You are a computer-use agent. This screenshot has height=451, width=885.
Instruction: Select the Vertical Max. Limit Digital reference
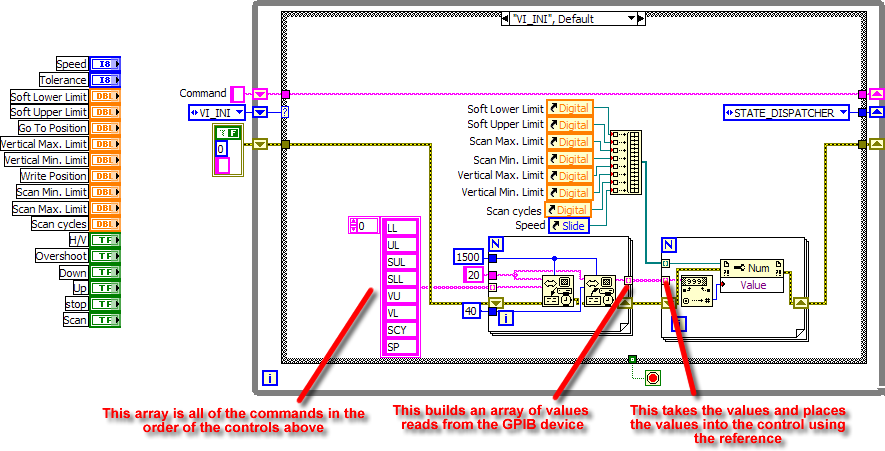pos(569,176)
